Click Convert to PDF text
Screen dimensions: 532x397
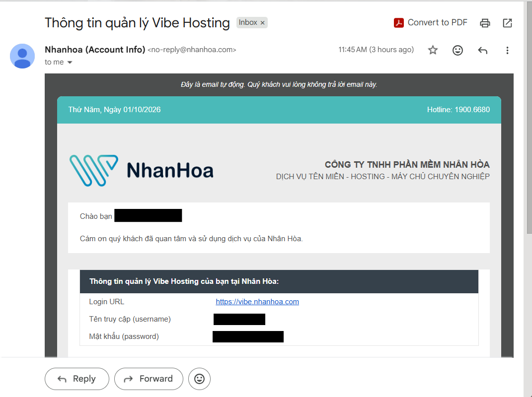point(437,22)
